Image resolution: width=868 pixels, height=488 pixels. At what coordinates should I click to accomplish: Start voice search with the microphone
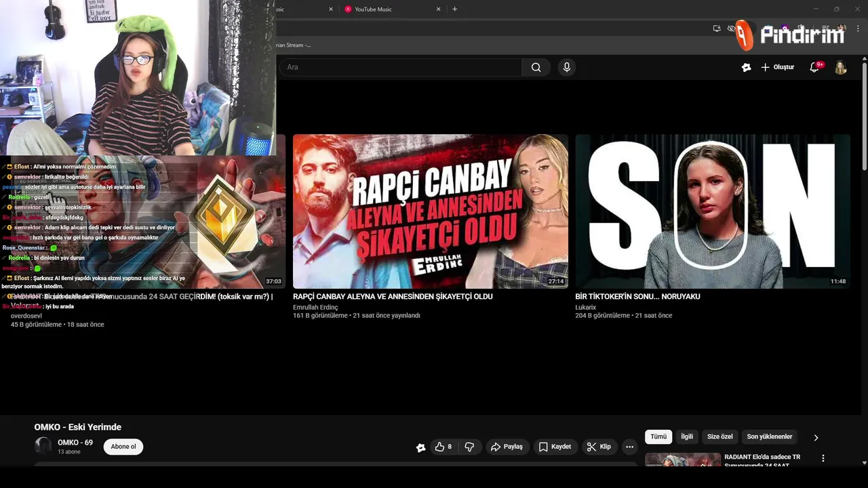(567, 67)
